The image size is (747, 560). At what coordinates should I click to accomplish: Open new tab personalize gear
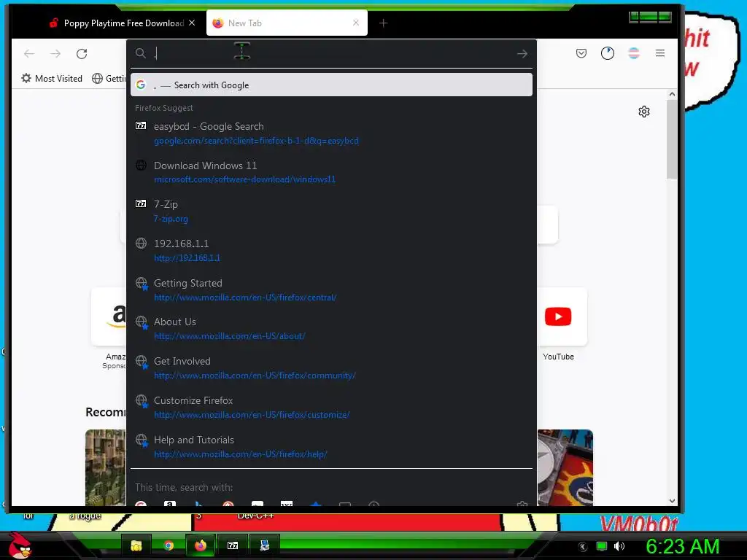pyautogui.click(x=644, y=112)
